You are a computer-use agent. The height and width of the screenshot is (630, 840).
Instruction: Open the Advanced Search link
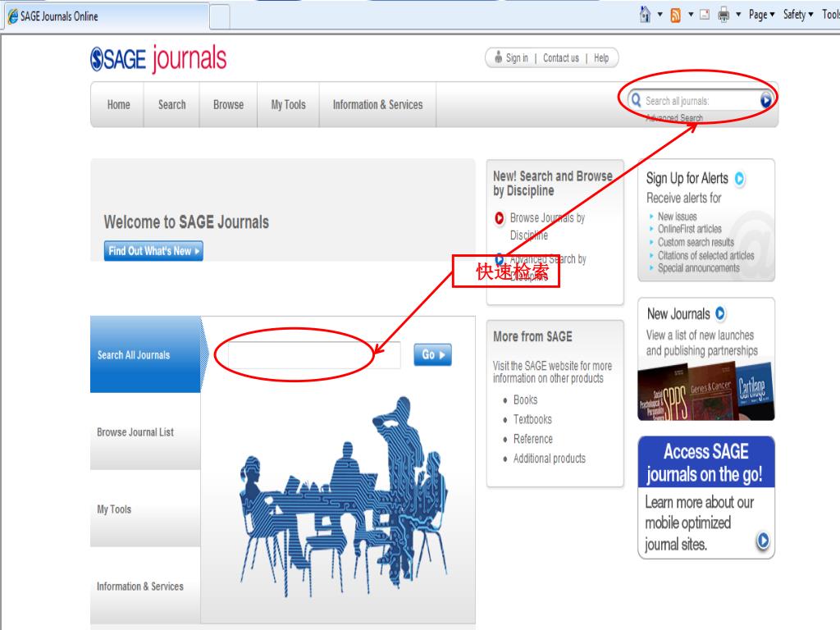tap(674, 118)
